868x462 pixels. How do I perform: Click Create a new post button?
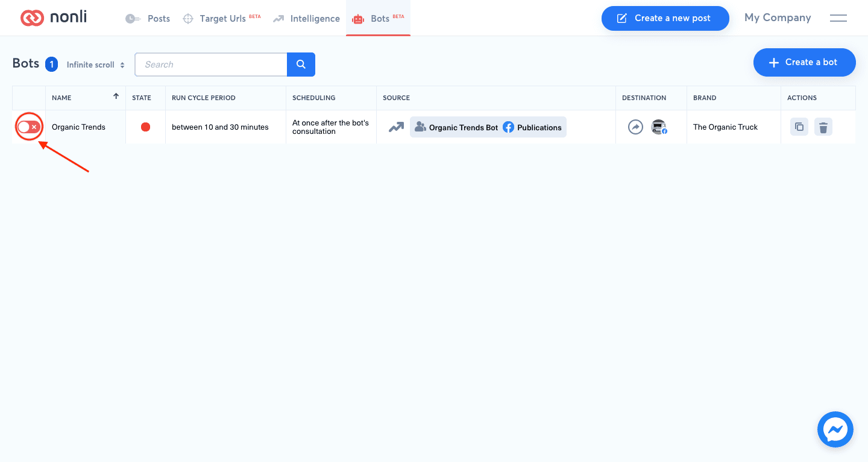665,18
